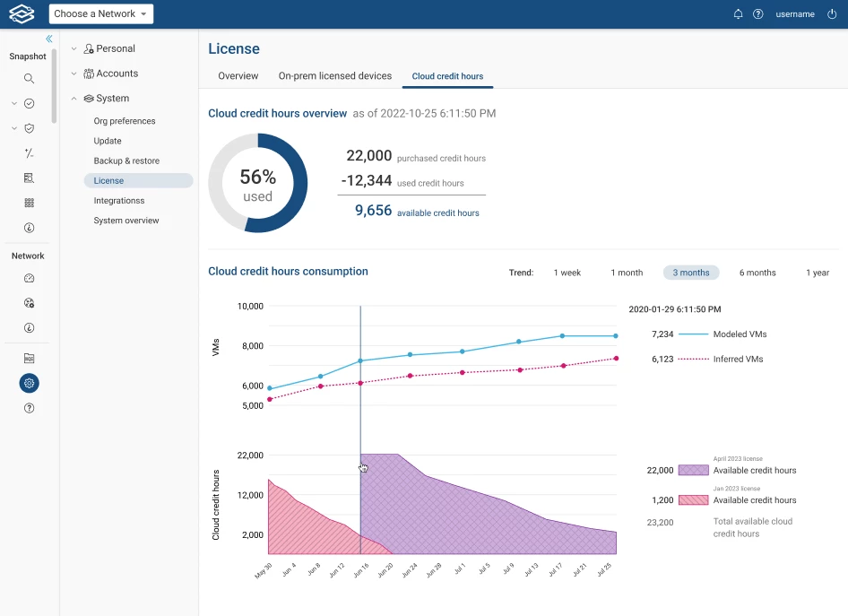Open notifications bell icon
The image size is (848, 616).
click(x=738, y=14)
